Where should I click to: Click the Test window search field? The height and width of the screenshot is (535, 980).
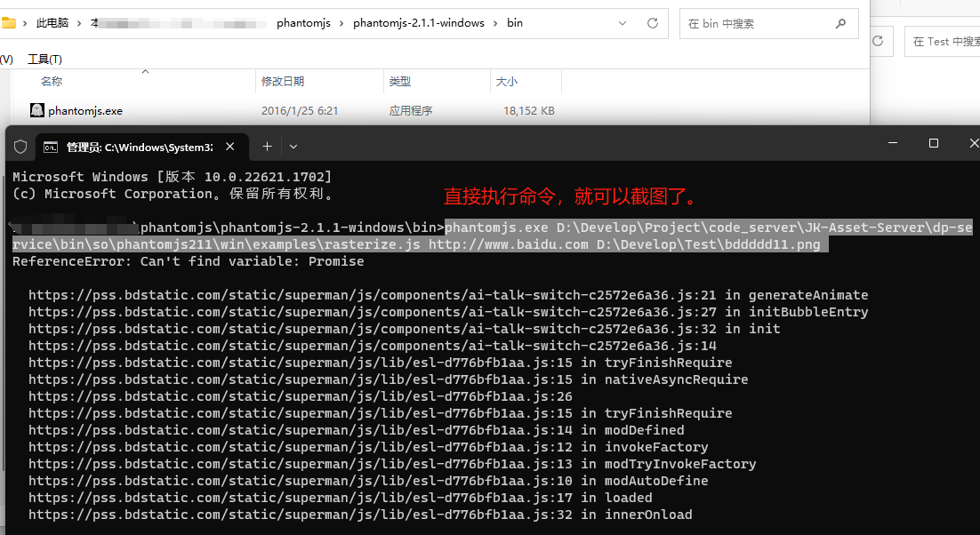943,41
